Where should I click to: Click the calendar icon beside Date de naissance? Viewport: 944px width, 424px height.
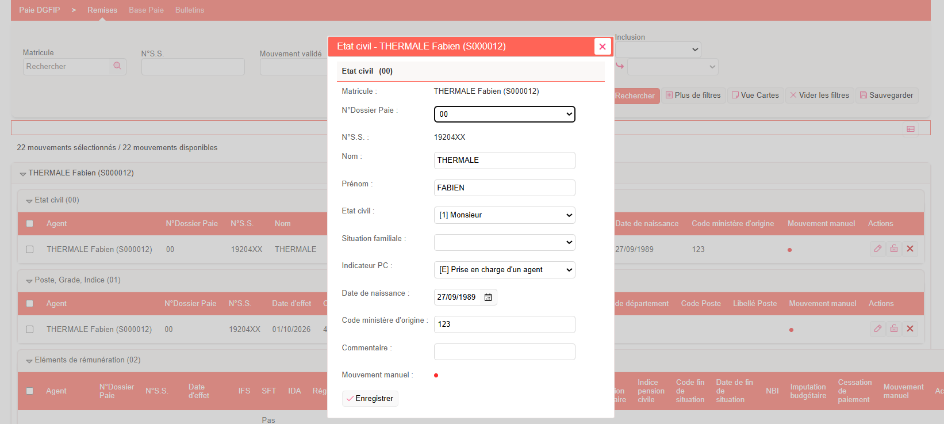(x=488, y=298)
